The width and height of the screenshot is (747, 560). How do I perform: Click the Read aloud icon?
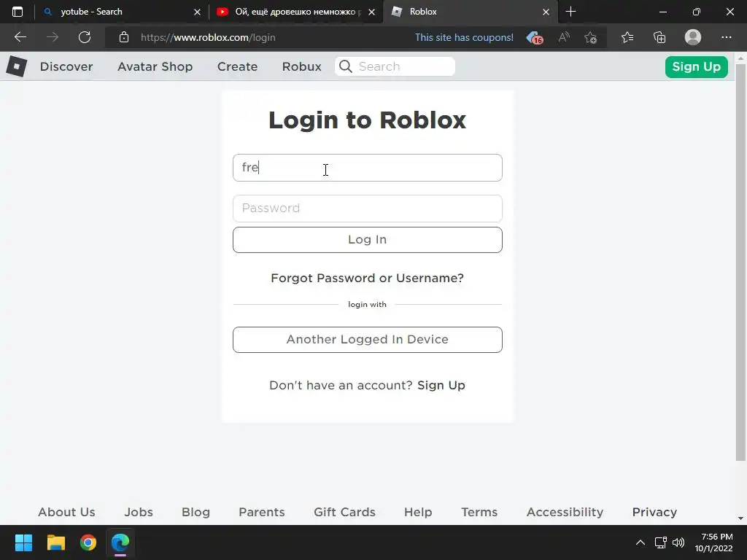[x=564, y=37]
